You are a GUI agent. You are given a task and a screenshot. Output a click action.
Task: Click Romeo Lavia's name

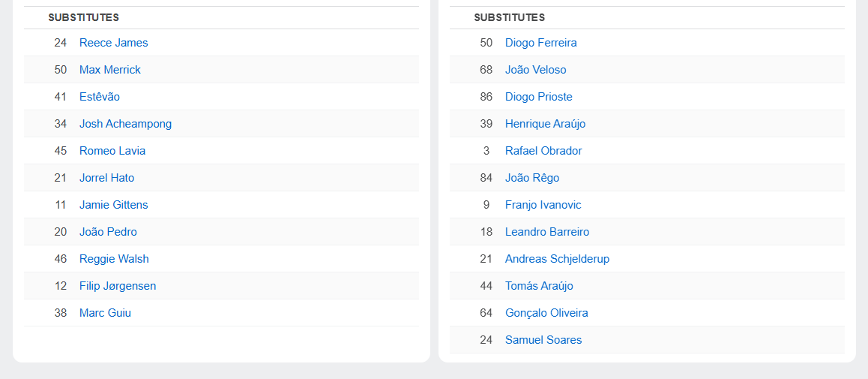click(x=112, y=151)
